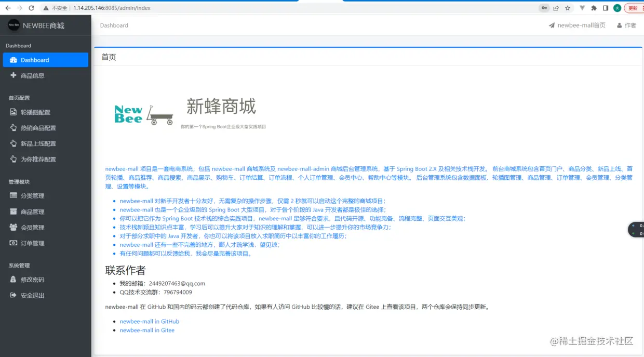Viewport: 644px width, 357px height.
Task: Click the address bar URL
Action: [112, 8]
